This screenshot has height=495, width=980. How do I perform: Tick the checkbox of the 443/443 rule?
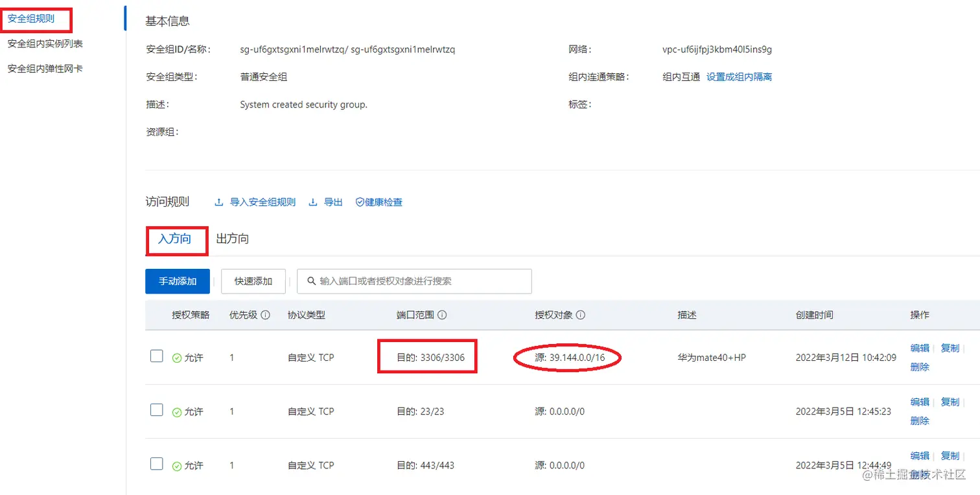(x=156, y=463)
